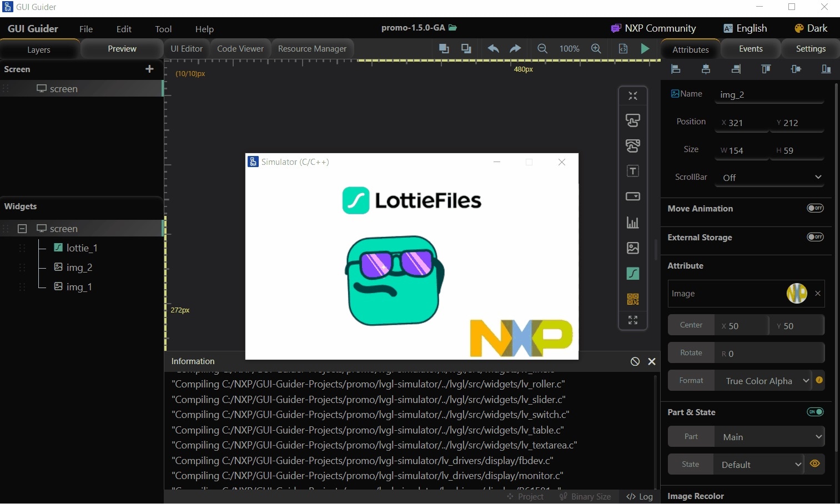Image resolution: width=840 pixels, height=504 pixels.
Task: Open the Tool menu
Action: pos(163,29)
